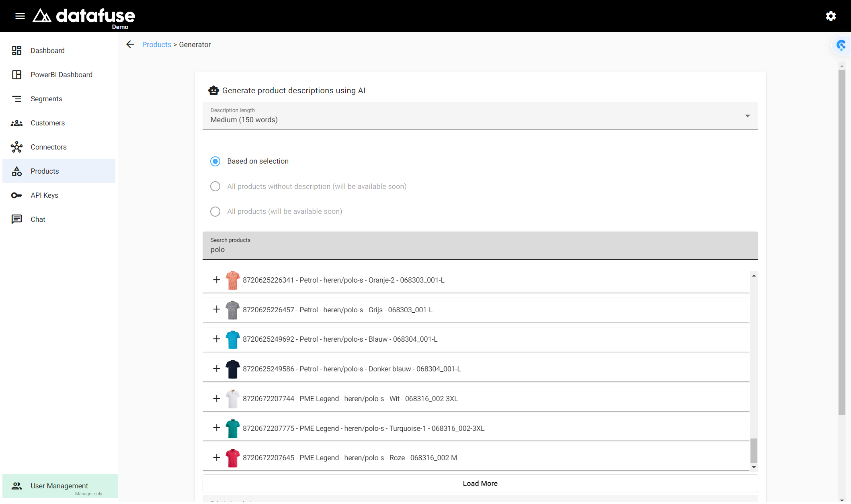Open Customers page

point(59,123)
